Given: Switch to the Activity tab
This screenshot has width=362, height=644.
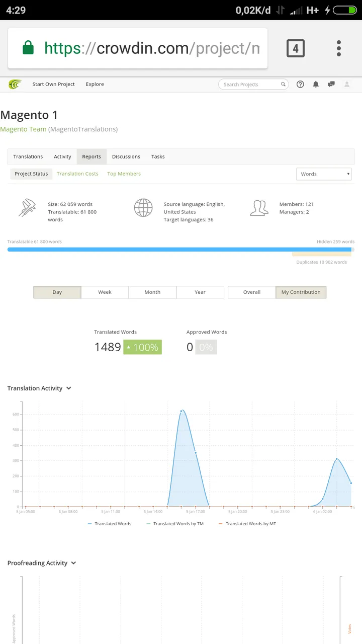Looking at the screenshot, I should 62,156.
